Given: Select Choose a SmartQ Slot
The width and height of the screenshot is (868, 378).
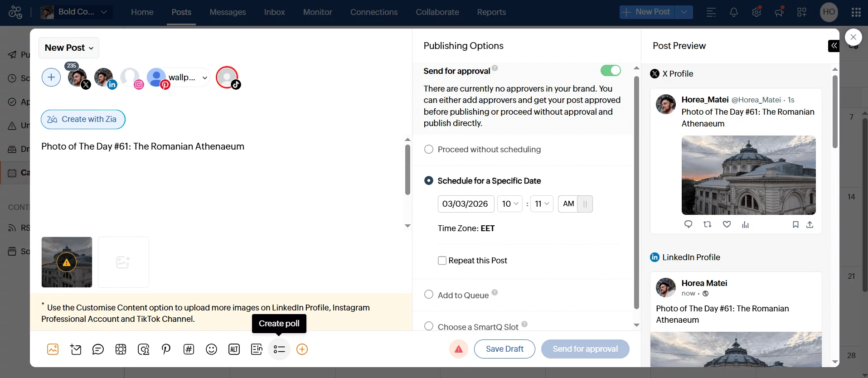Looking at the screenshot, I should [x=428, y=326].
